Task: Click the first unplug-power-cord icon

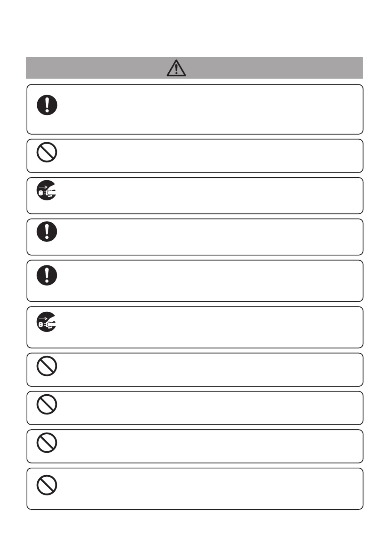Action: coord(46,190)
